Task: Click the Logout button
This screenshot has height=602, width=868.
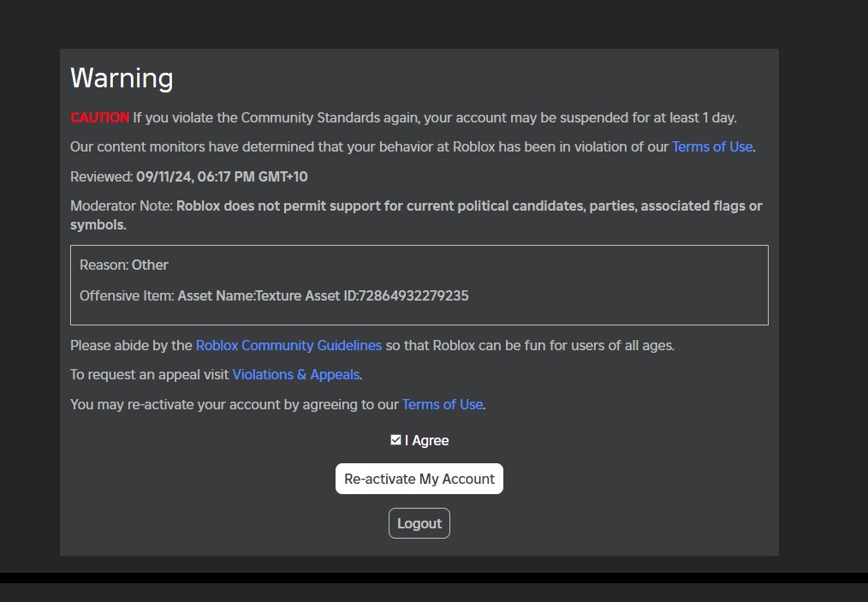Action: pos(419,523)
